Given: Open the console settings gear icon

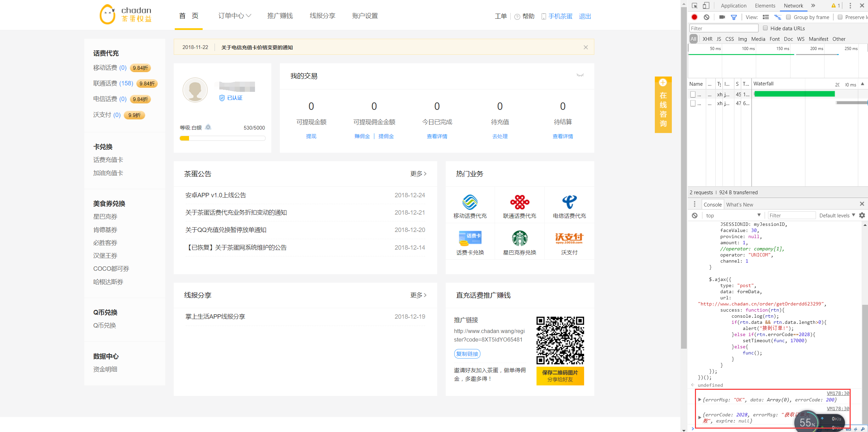Looking at the screenshot, I should 862,215.
